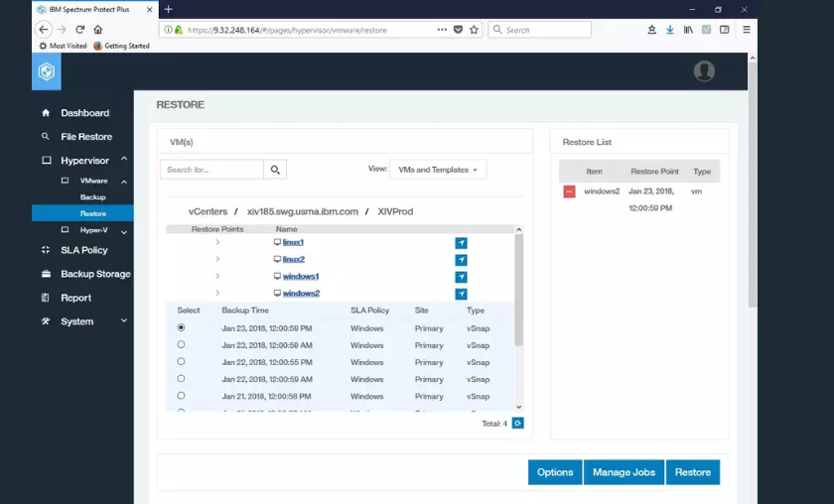The image size is (834, 504).
Task: Click the browser home icon
Action: coord(98,30)
